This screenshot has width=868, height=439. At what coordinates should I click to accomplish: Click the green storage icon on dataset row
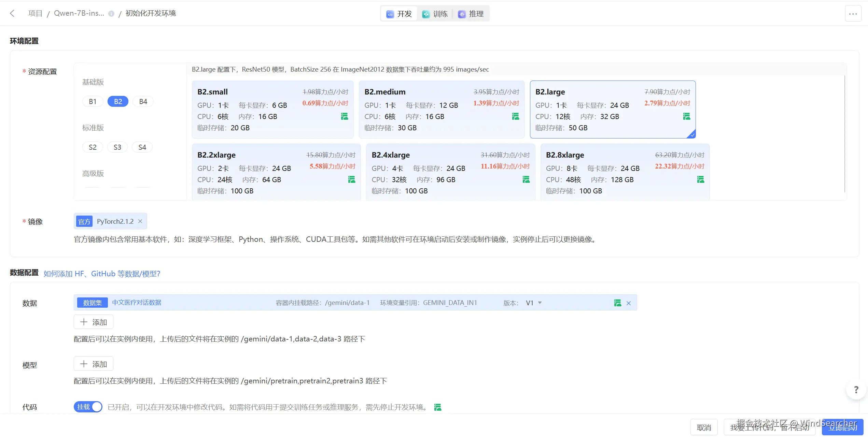click(x=617, y=303)
